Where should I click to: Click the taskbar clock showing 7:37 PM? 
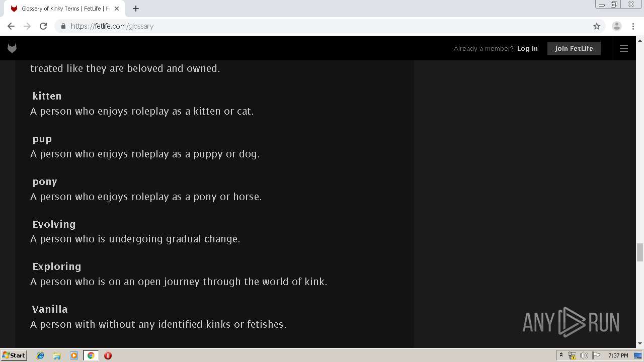pyautogui.click(x=618, y=355)
